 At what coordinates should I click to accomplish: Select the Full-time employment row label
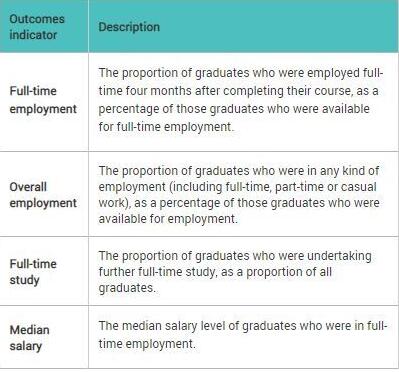[x=43, y=100]
